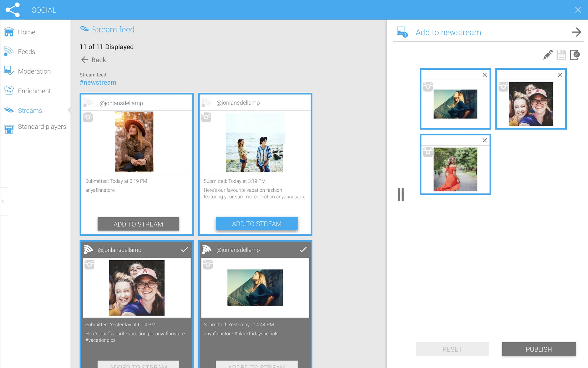
Task: Click the Add to newstream image-plus icon
Action: click(x=402, y=32)
